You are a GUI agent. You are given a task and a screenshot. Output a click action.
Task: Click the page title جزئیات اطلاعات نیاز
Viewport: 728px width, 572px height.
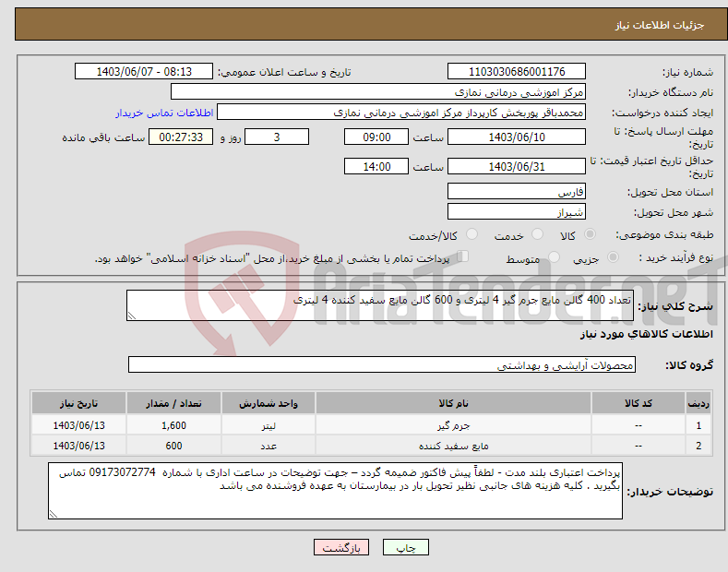tap(660, 25)
